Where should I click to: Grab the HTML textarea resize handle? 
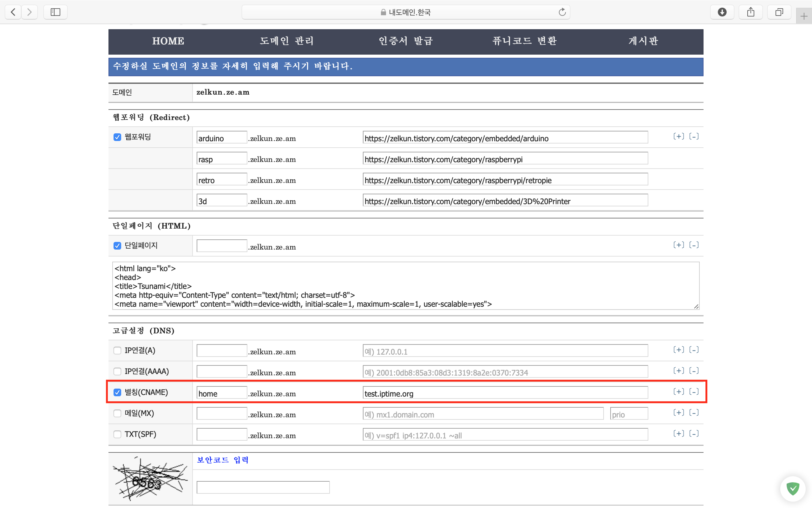click(x=696, y=306)
